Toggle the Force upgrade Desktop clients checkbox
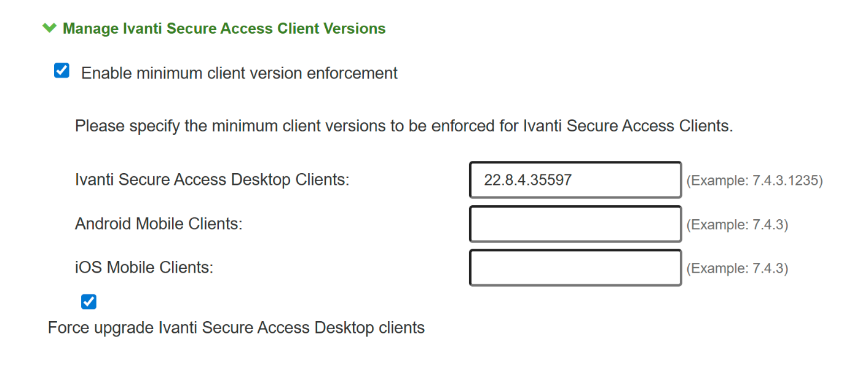Screen dimensions: 868x366 pos(89,302)
